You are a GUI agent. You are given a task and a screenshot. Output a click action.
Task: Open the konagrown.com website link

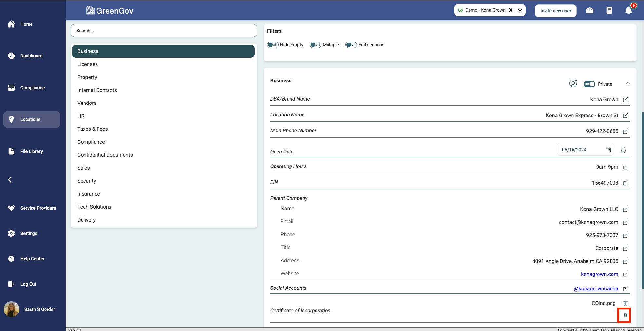tap(599, 274)
